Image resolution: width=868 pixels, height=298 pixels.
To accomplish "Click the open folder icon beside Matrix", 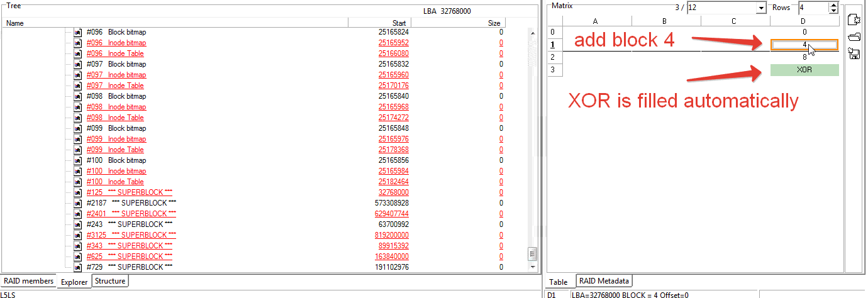I will 854,37.
